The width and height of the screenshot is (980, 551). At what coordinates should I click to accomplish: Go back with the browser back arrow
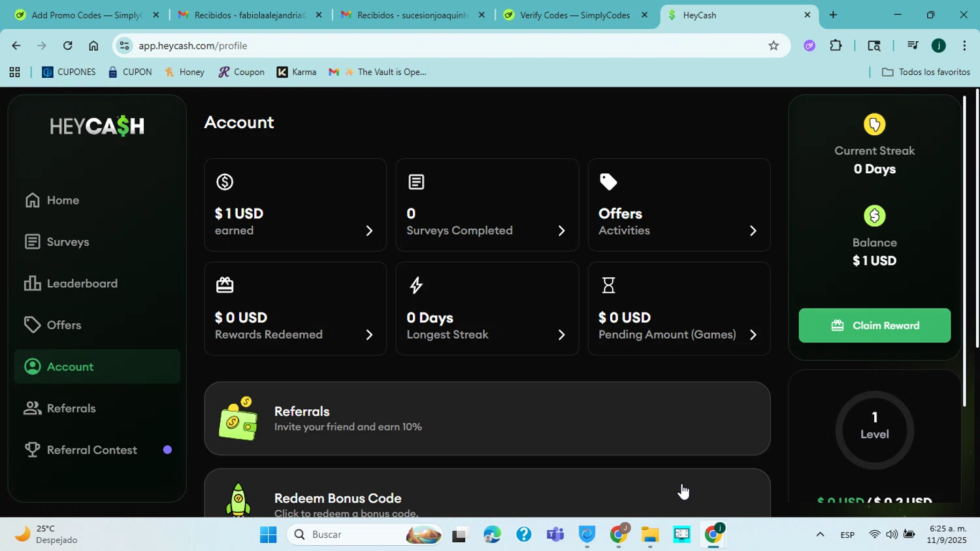16,46
